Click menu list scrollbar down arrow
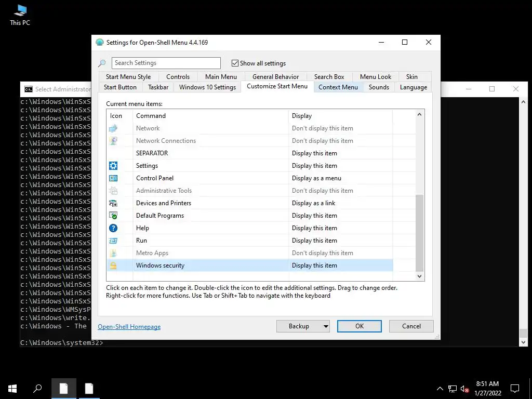 tap(420, 276)
